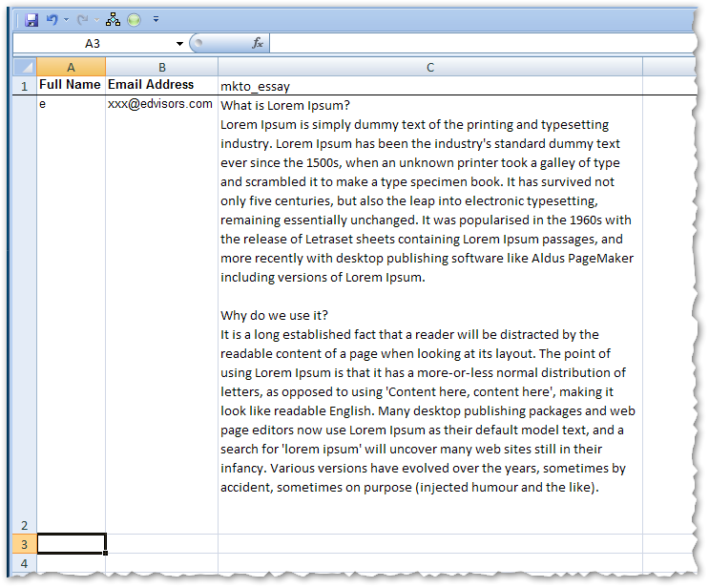Click the selected empty cell A3
This screenshot has height=588, width=709.
[72, 544]
